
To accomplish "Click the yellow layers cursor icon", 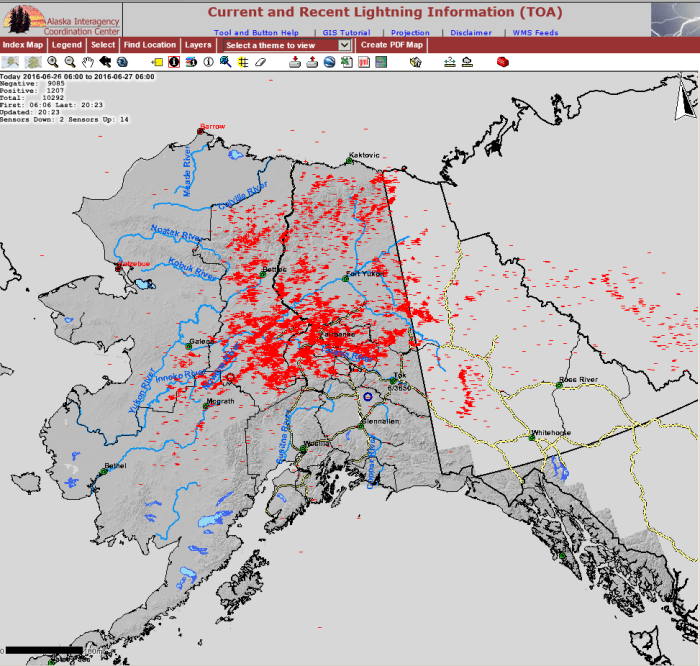I will (416, 62).
